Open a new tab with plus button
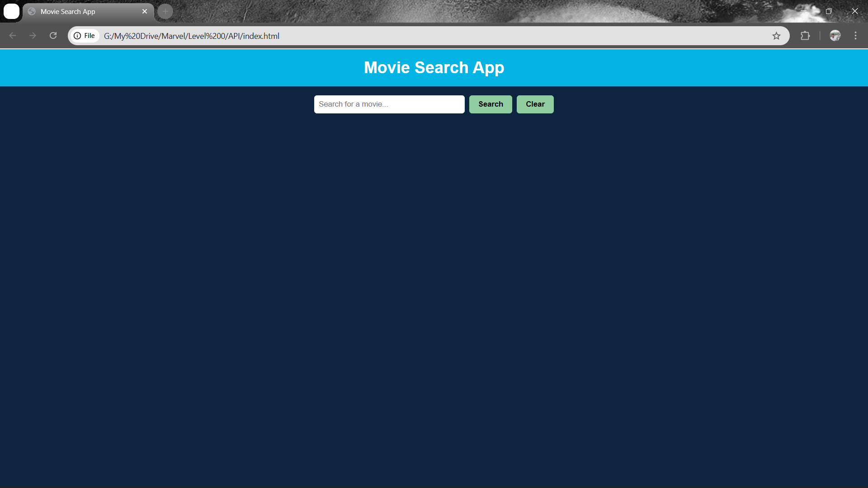Viewport: 868px width, 488px height. pyautogui.click(x=165, y=11)
